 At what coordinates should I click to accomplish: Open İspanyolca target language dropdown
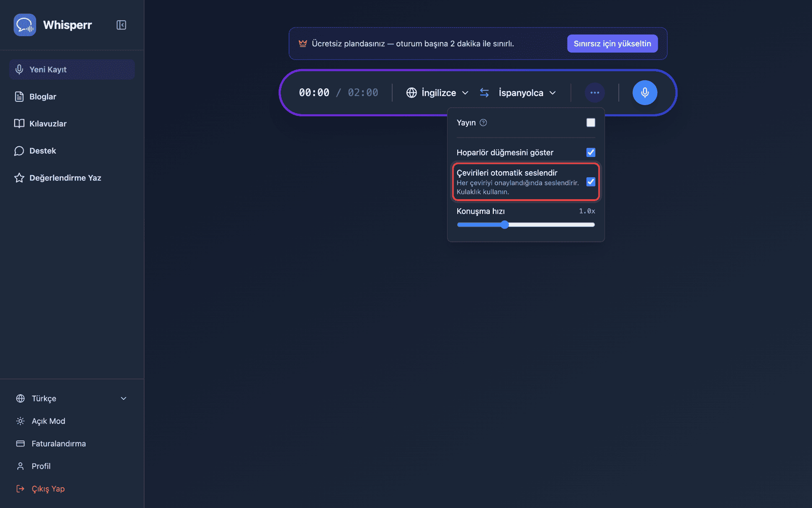(527, 93)
